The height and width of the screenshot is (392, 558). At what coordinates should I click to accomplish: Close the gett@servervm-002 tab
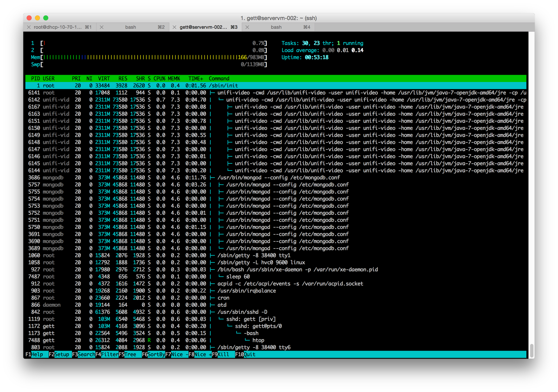(x=174, y=27)
